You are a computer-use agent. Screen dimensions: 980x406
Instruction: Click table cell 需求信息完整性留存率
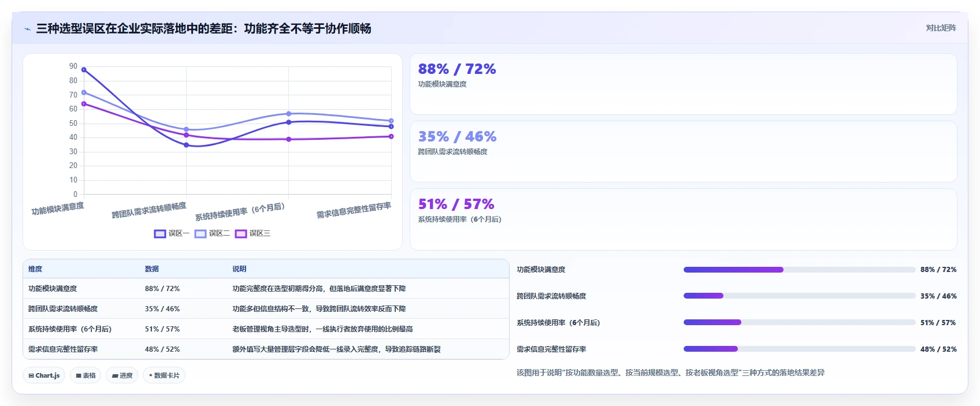click(63, 349)
